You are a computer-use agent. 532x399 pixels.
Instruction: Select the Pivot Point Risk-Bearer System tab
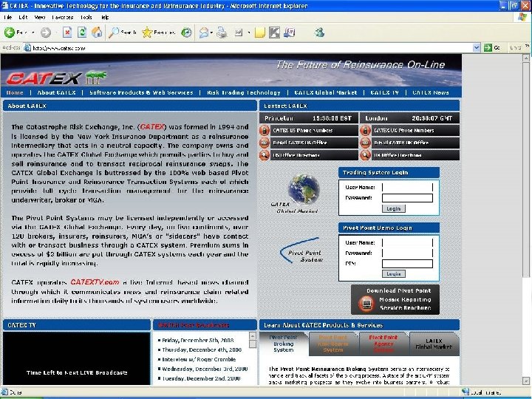332,344
